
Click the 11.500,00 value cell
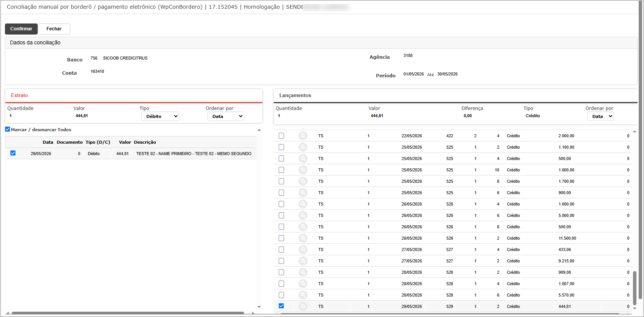[x=567, y=238]
